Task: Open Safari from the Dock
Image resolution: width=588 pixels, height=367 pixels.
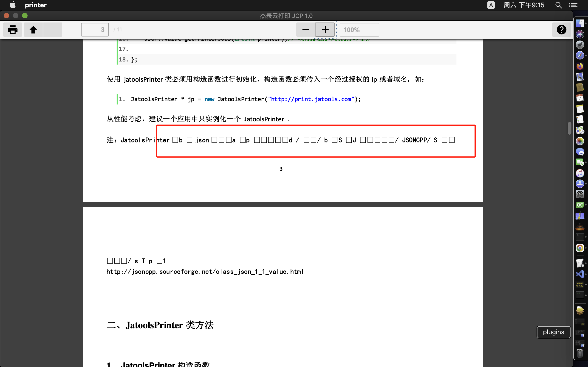Action: point(580,55)
